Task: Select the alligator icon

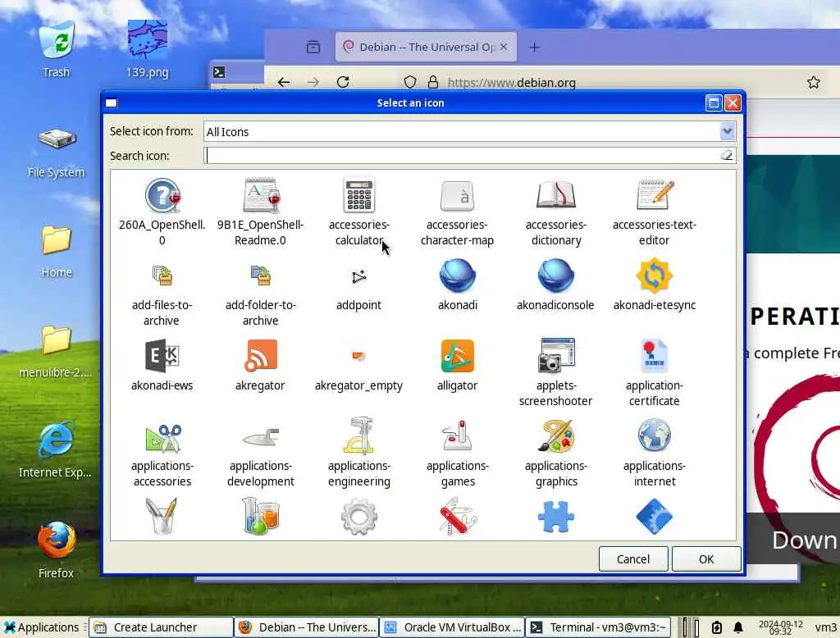Action: [457, 356]
